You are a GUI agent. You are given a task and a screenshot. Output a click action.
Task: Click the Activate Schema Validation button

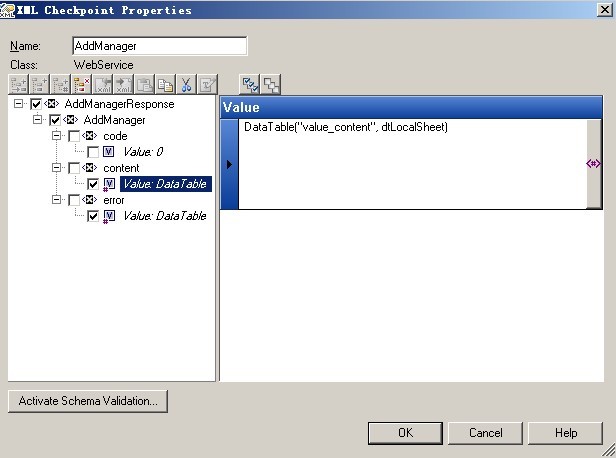point(88,401)
